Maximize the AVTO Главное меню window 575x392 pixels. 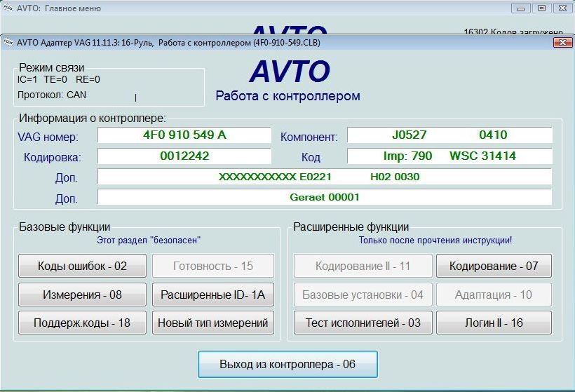[541, 8]
